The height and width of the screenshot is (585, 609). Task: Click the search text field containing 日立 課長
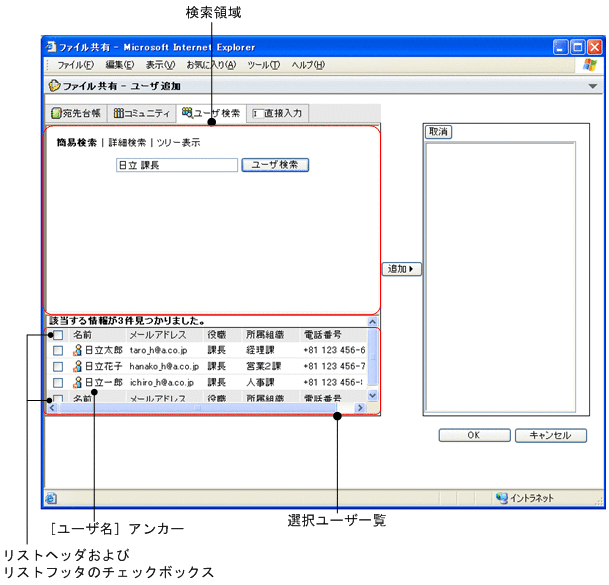(177, 165)
